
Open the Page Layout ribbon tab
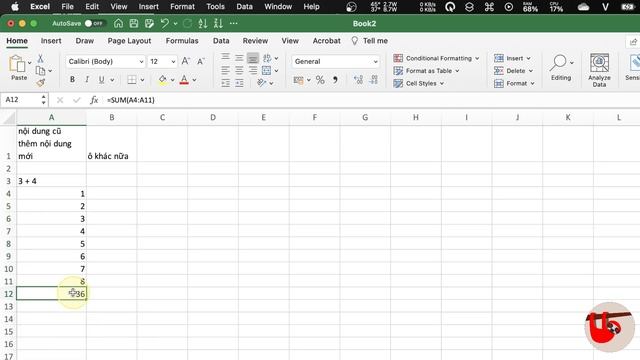pos(129,41)
